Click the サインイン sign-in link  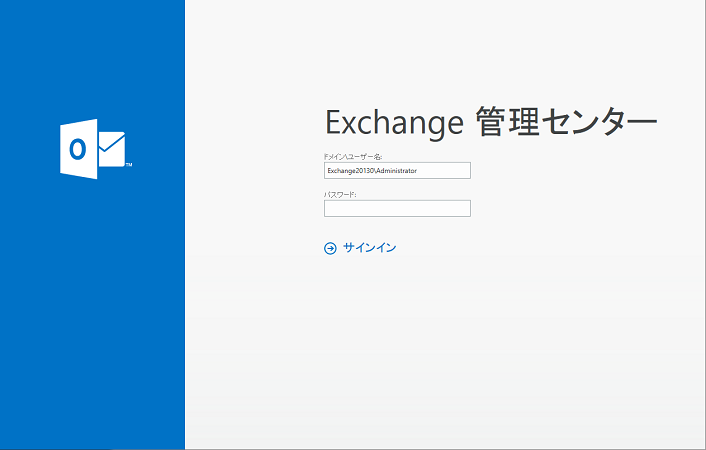click(369, 248)
